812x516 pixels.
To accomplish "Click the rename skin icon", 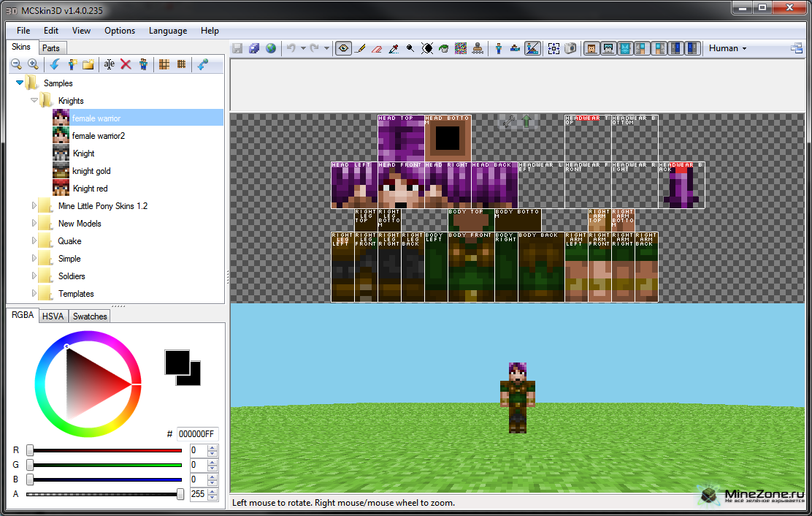I will point(109,64).
